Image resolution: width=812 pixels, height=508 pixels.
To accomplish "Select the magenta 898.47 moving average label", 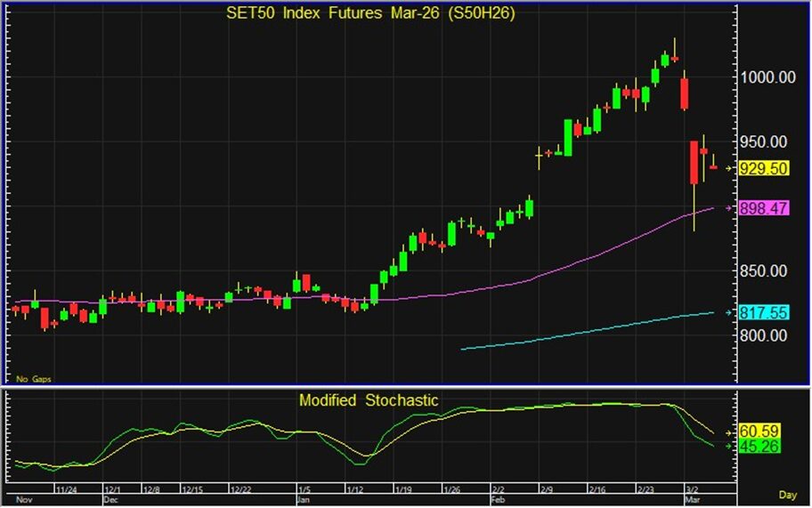I will click(x=765, y=207).
